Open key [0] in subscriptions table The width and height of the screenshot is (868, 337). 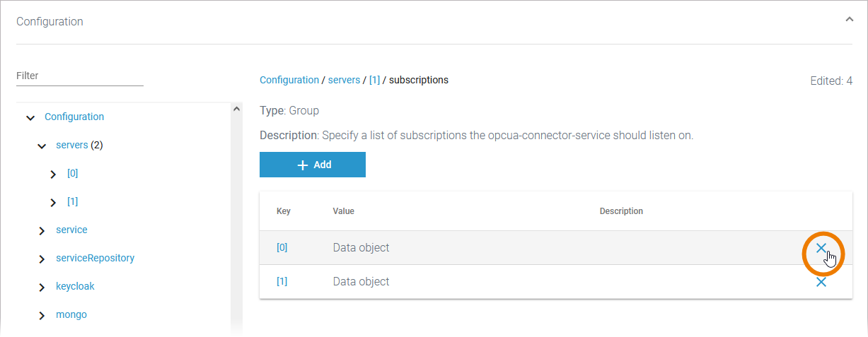coord(282,248)
